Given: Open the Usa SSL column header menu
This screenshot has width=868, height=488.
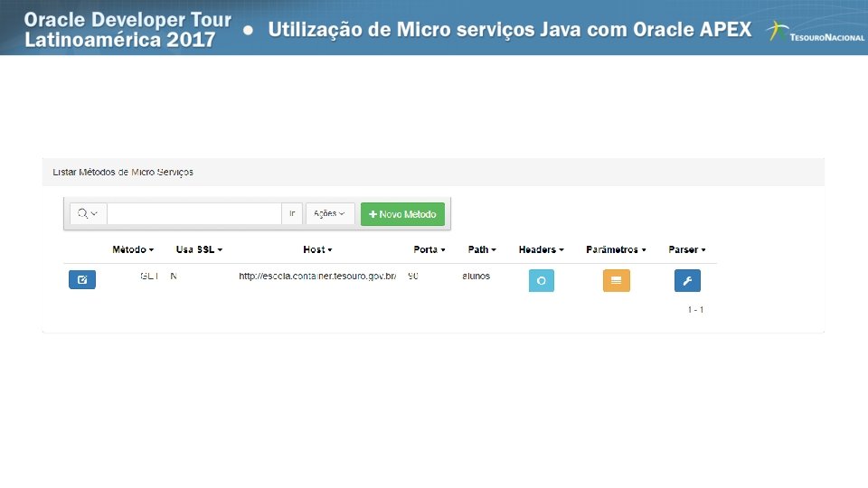Looking at the screenshot, I should coord(199,249).
